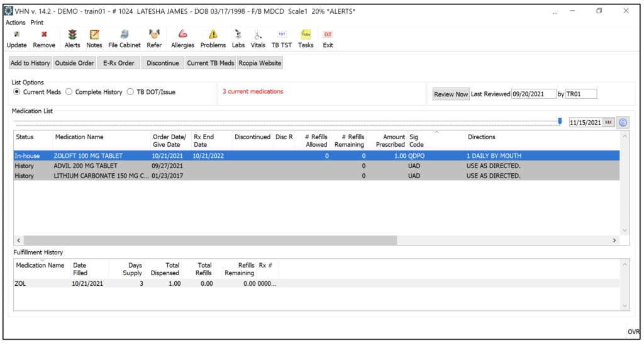Sort by Directions column header
The image size is (644, 345).
[x=543, y=140]
